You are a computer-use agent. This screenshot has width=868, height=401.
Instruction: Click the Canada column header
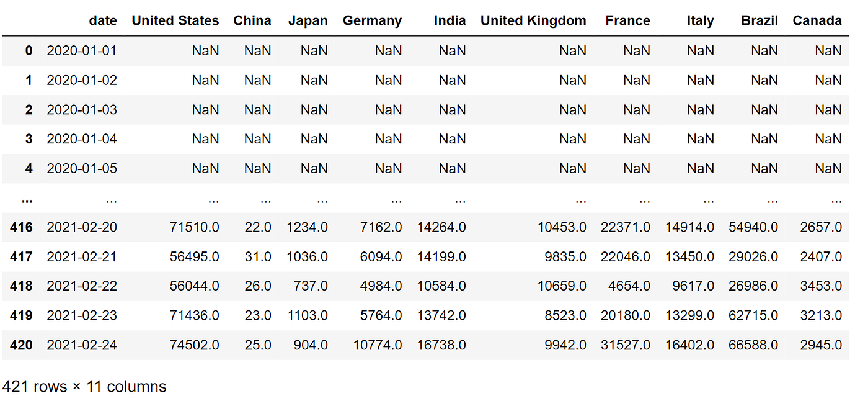(x=817, y=20)
